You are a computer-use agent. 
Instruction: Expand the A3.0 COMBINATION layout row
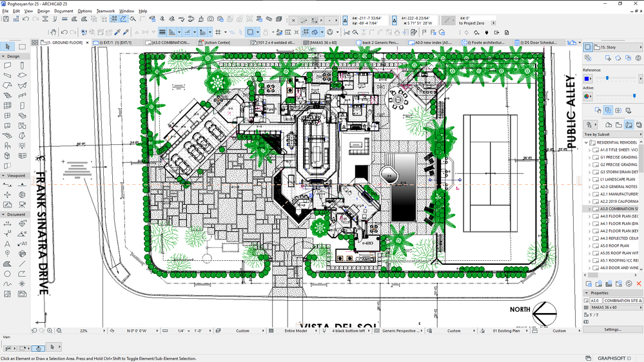tap(590, 209)
